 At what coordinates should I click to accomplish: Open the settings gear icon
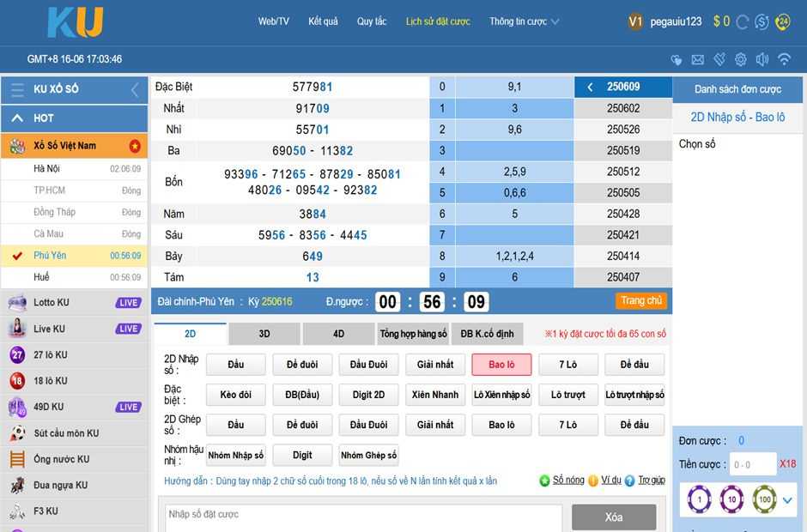click(x=741, y=60)
